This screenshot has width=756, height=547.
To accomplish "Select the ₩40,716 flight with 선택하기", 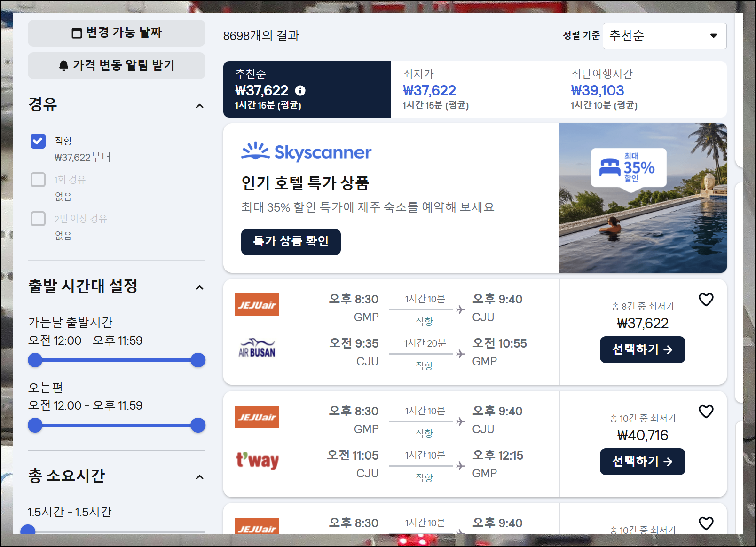I will pos(642,461).
